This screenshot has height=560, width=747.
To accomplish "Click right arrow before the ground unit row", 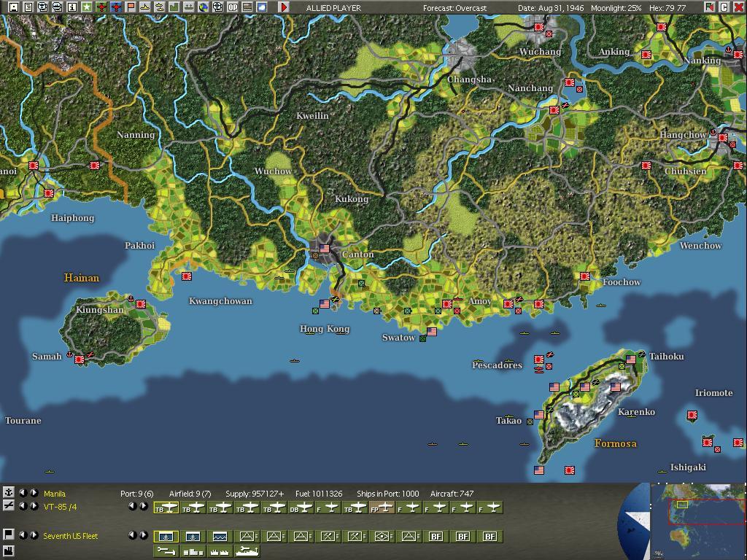I will coord(144,535).
